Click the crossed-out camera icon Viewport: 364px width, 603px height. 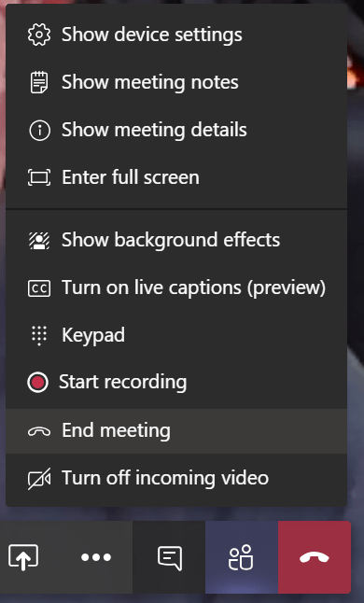(39, 479)
